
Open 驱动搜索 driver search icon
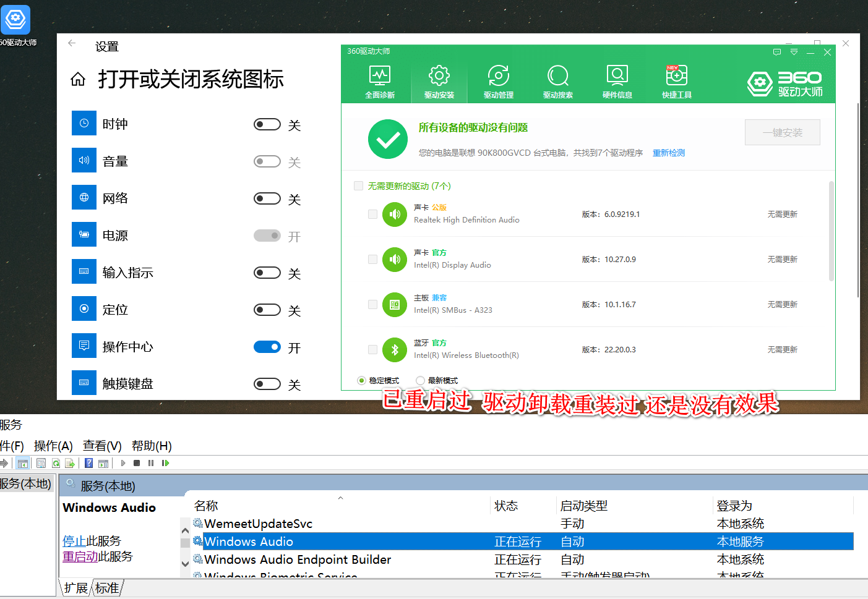(x=557, y=81)
